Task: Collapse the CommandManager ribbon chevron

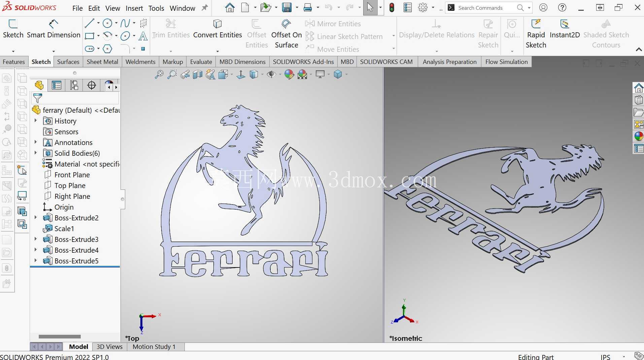Action: (639, 49)
